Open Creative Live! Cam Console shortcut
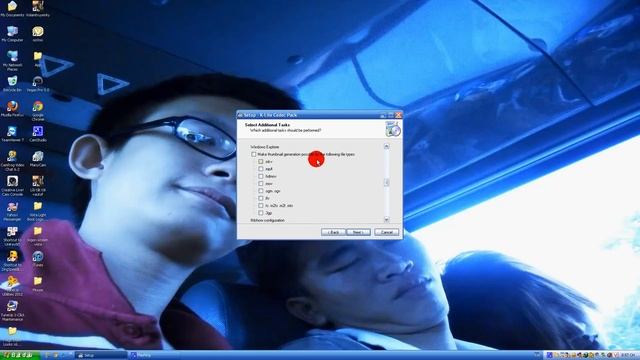This screenshot has width=640, height=360. (x=12, y=185)
